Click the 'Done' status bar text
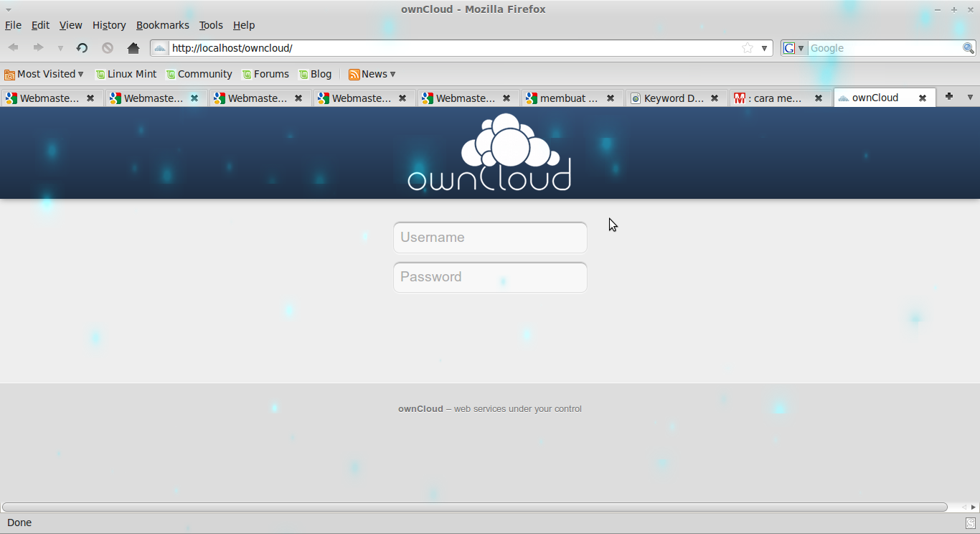 click(x=19, y=523)
